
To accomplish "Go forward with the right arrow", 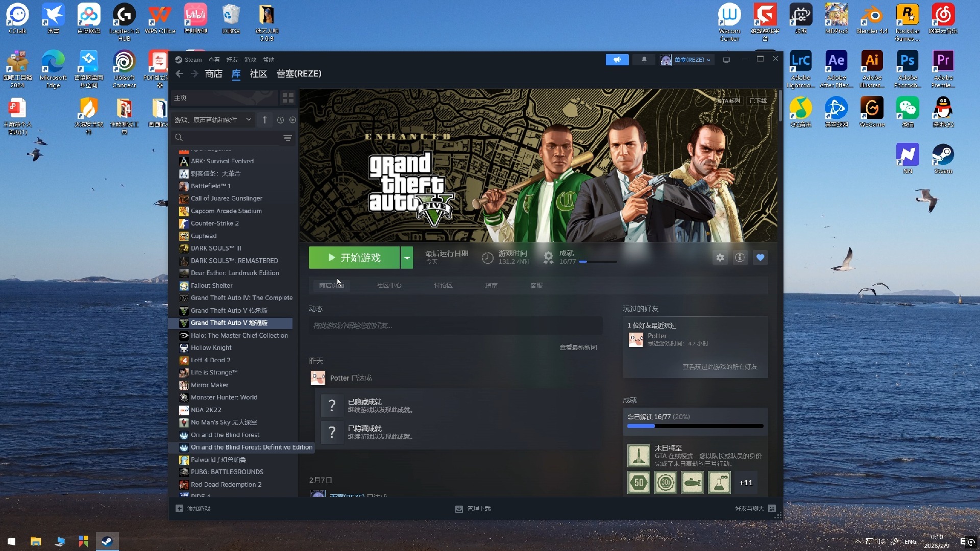I will [194, 74].
